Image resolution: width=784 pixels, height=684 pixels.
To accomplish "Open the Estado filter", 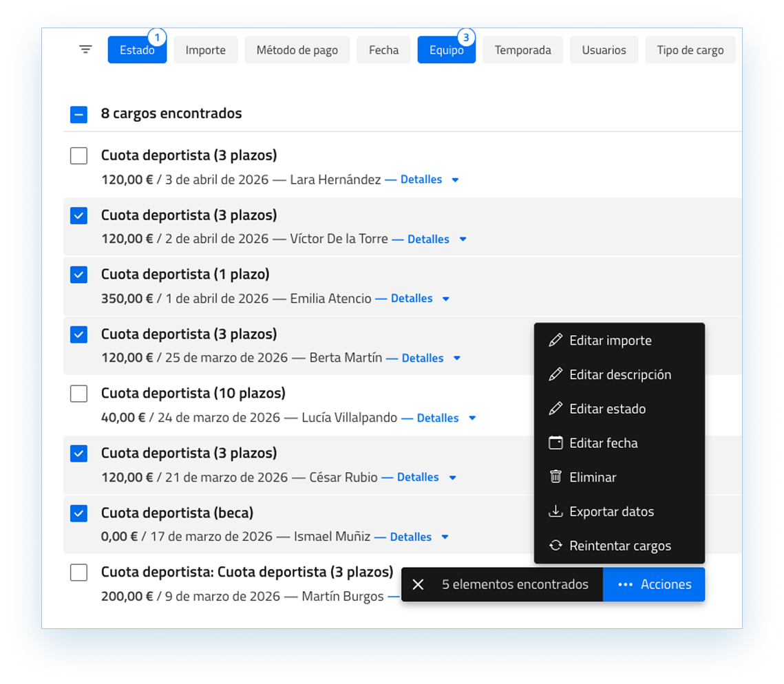I will pyautogui.click(x=137, y=50).
